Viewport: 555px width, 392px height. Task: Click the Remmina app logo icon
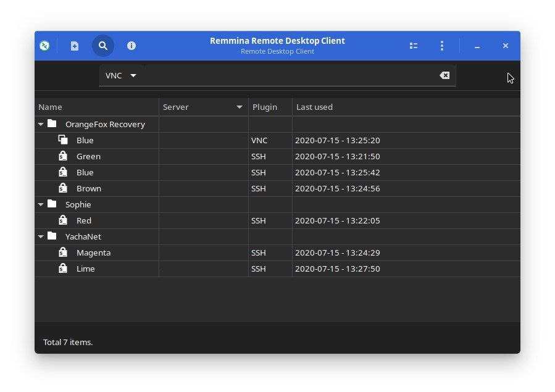(44, 46)
